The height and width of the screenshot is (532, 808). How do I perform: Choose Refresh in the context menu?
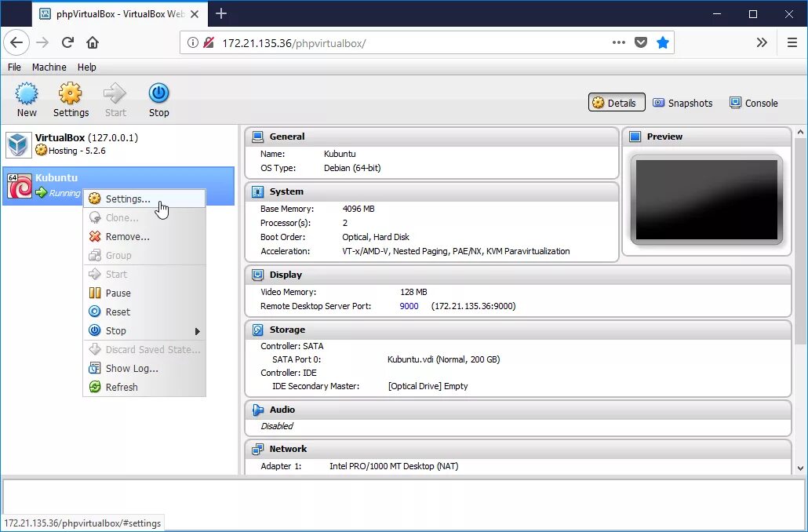point(144,387)
